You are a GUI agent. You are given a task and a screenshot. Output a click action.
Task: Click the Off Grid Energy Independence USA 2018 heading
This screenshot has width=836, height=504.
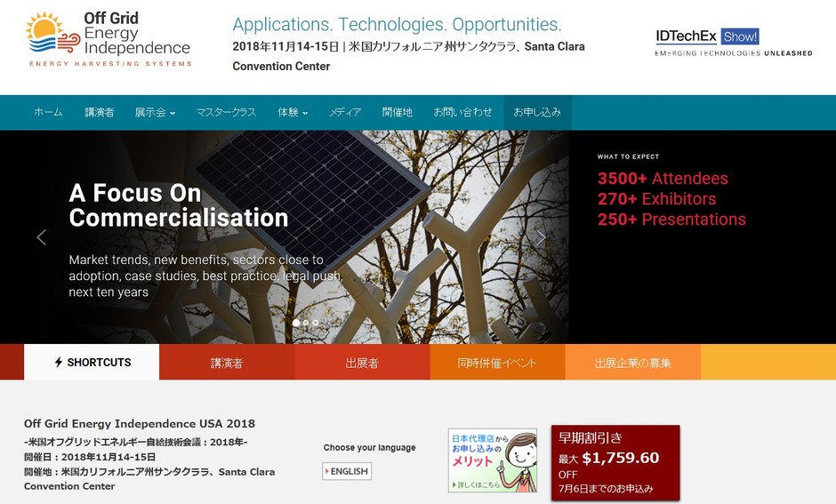click(140, 423)
